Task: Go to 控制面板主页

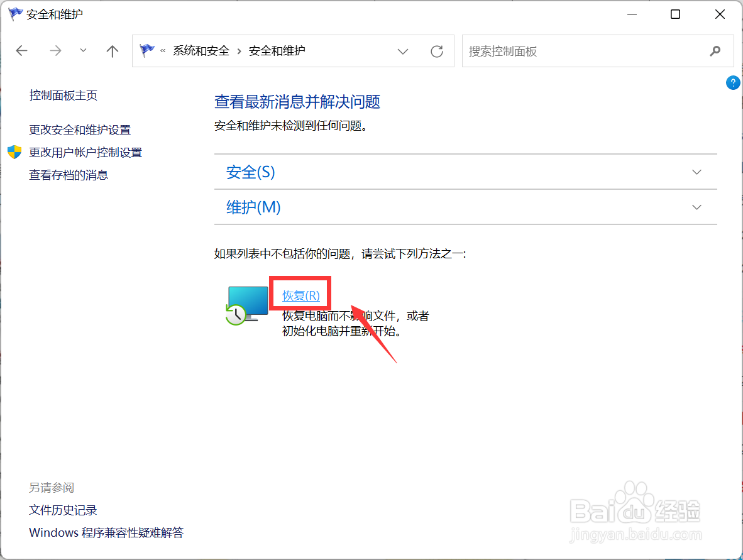Action: [63, 95]
